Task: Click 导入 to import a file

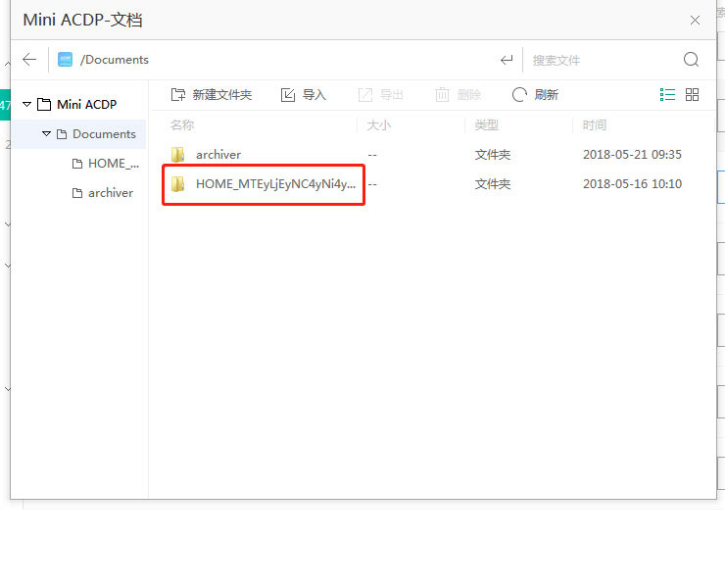Action: coord(304,95)
